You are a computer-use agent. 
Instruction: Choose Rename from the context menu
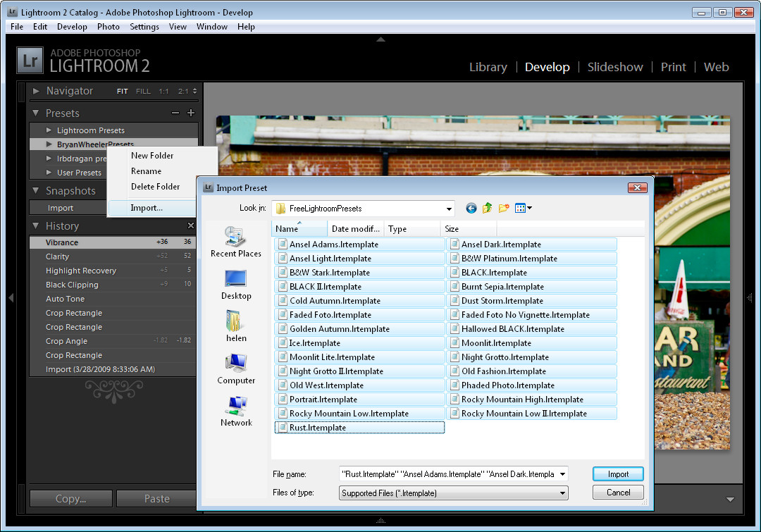point(146,171)
